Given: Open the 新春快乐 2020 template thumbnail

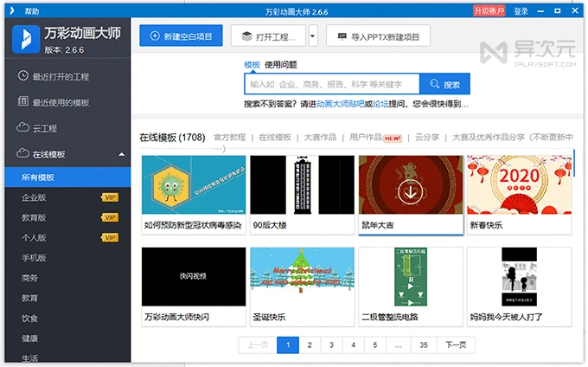Looking at the screenshot, I should [519, 184].
